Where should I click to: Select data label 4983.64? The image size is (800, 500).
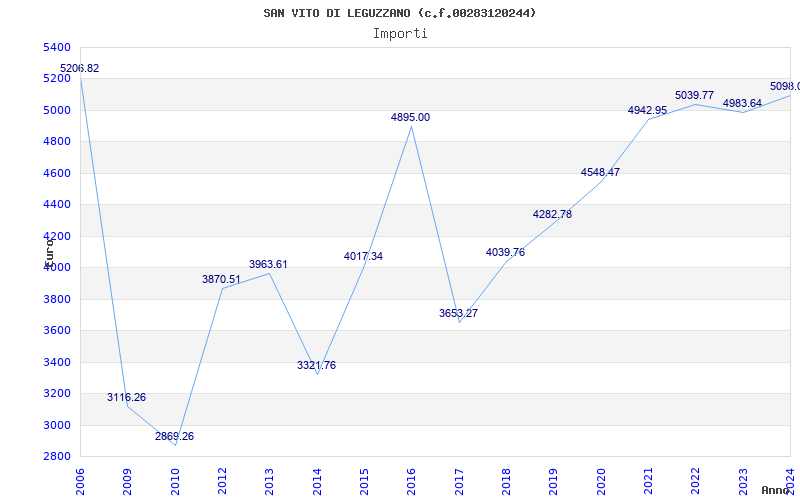pyautogui.click(x=742, y=104)
